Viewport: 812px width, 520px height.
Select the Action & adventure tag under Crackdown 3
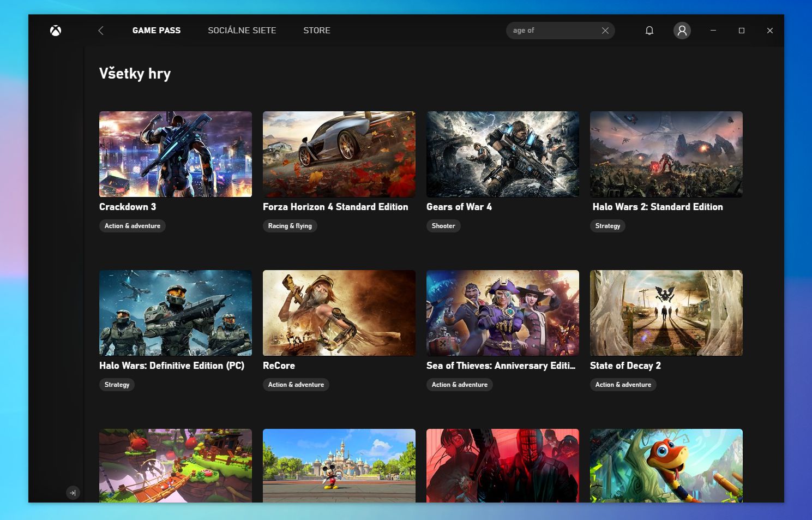click(133, 226)
